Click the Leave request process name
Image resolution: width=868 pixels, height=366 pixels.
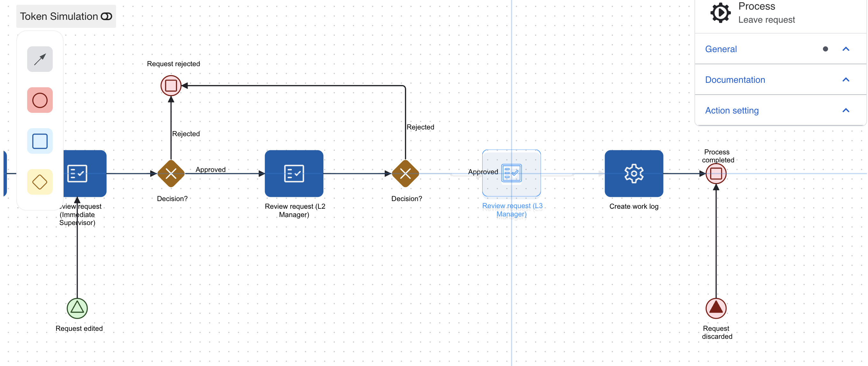coord(766,20)
